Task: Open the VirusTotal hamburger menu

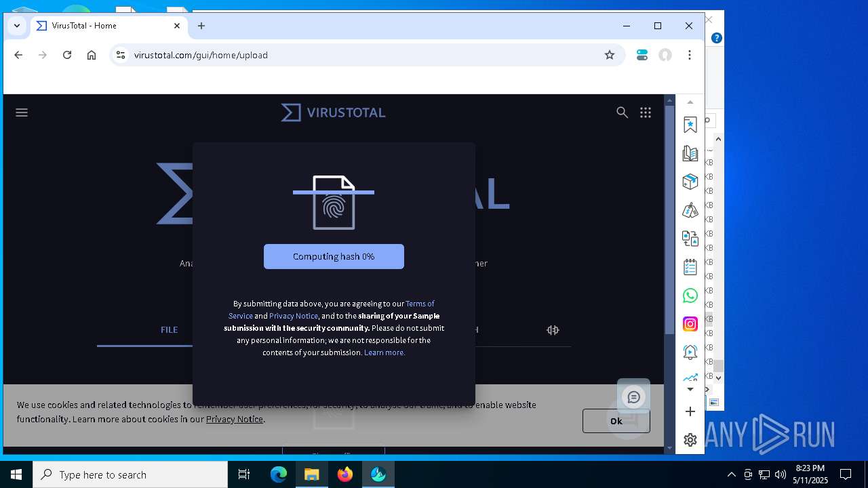Action: click(x=22, y=113)
